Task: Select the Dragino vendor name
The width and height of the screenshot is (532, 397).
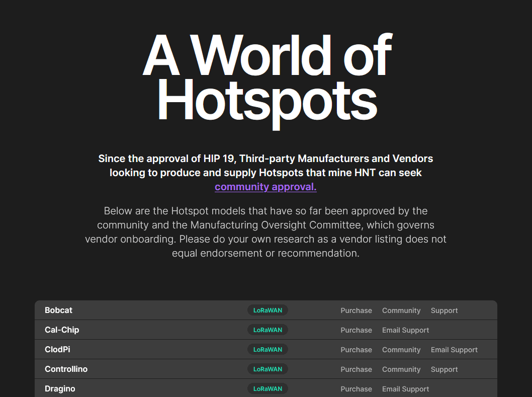Action: [60, 389]
